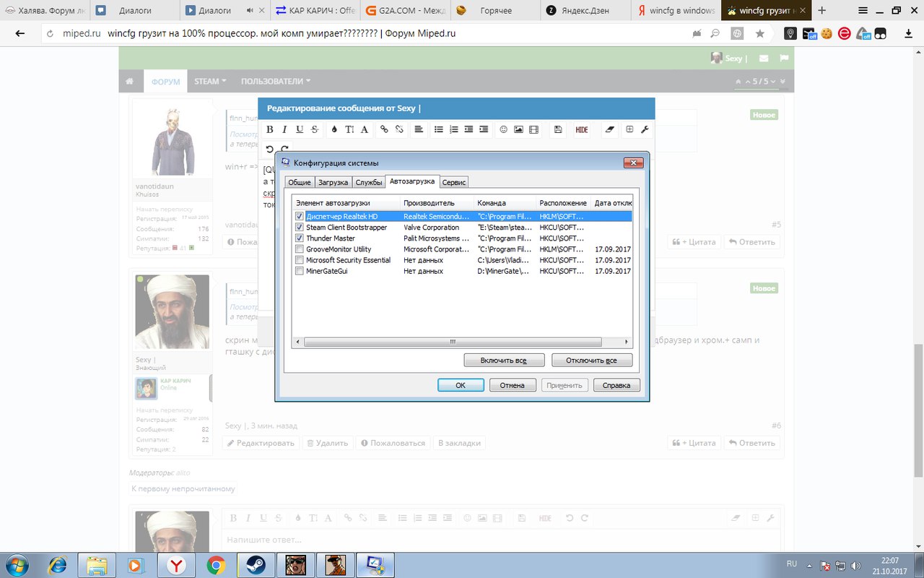Open new browser tab plus button

coord(821,10)
